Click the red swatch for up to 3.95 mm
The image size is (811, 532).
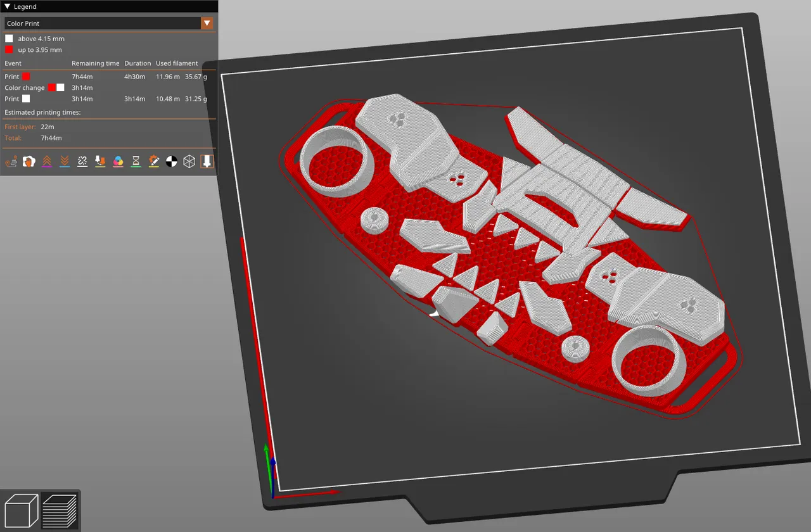coord(9,49)
